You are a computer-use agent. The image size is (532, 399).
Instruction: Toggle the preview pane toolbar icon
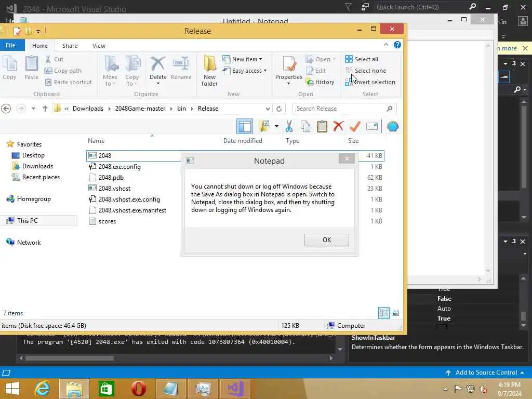click(x=245, y=127)
